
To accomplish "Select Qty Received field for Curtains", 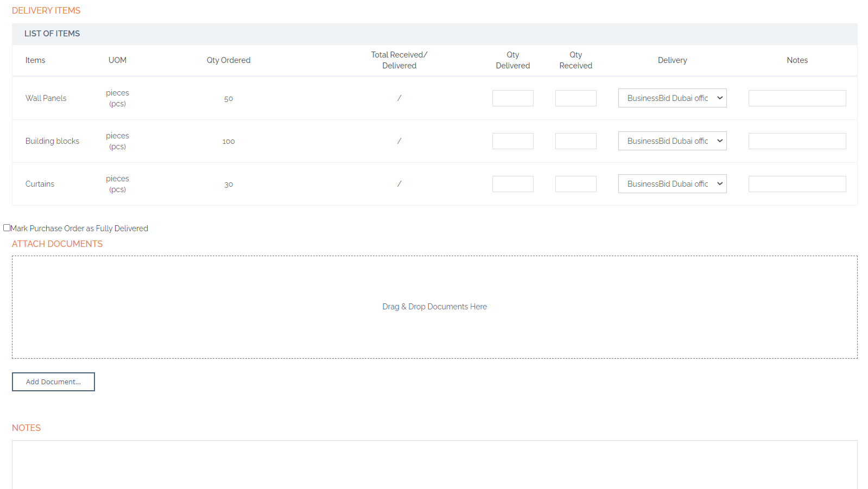I will click(x=575, y=184).
